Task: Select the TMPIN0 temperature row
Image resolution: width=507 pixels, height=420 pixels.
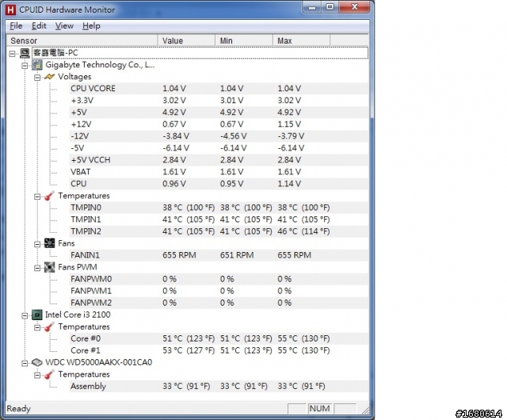Action: pyautogui.click(x=219, y=208)
